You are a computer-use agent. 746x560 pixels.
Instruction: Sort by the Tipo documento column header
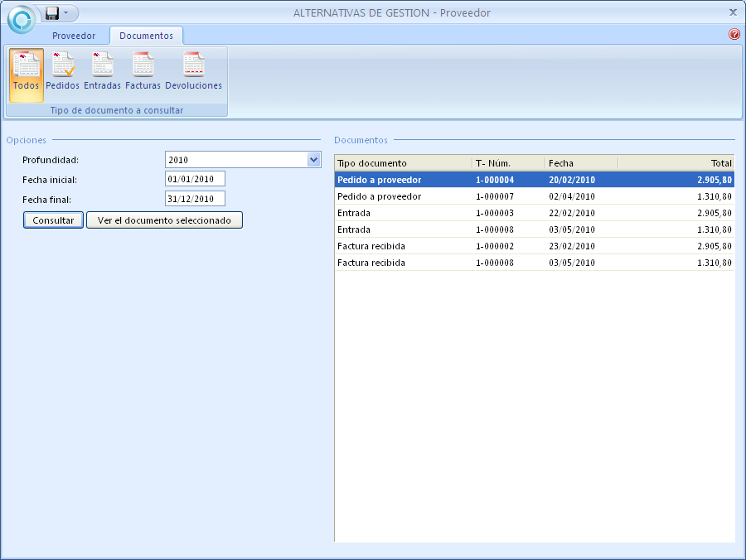click(x=403, y=163)
